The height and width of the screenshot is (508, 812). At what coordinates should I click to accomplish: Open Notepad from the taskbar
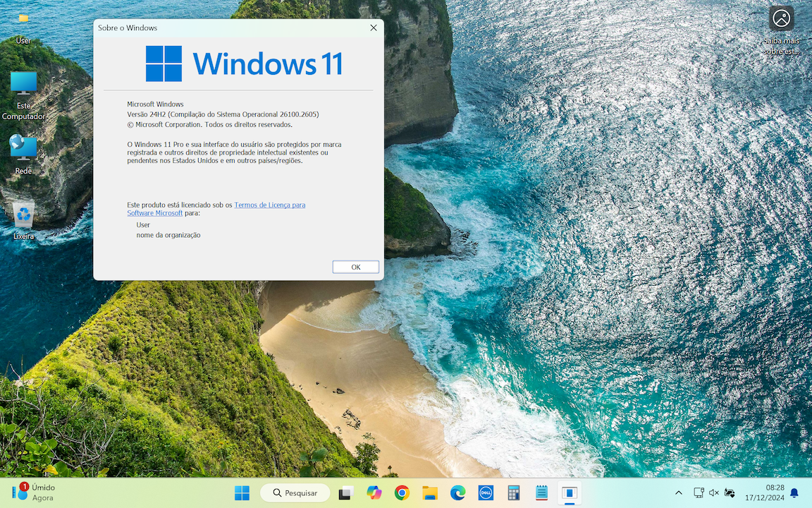click(x=541, y=493)
